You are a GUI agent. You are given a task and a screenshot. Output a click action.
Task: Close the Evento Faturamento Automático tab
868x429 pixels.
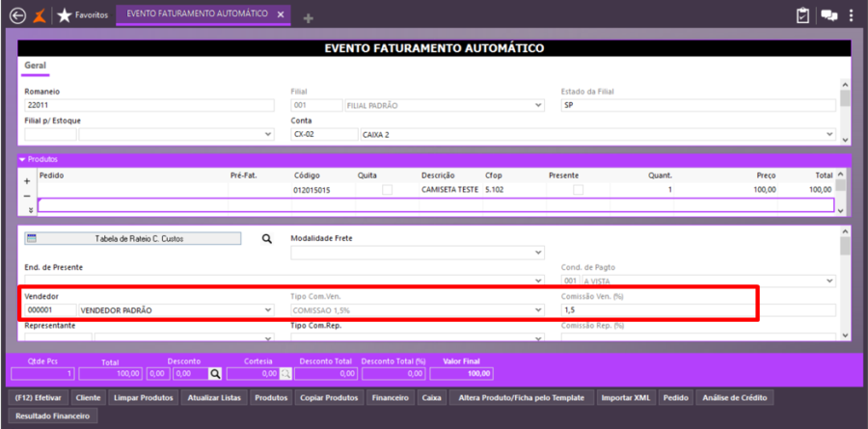(281, 14)
